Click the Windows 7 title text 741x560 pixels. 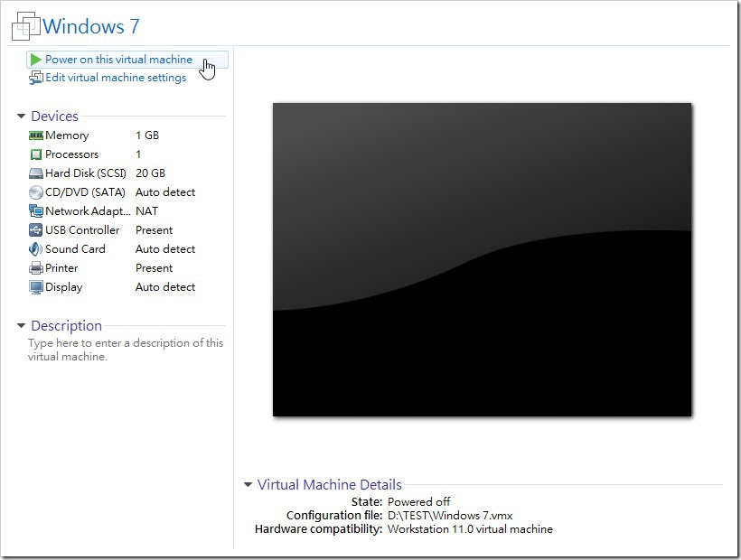(91, 26)
